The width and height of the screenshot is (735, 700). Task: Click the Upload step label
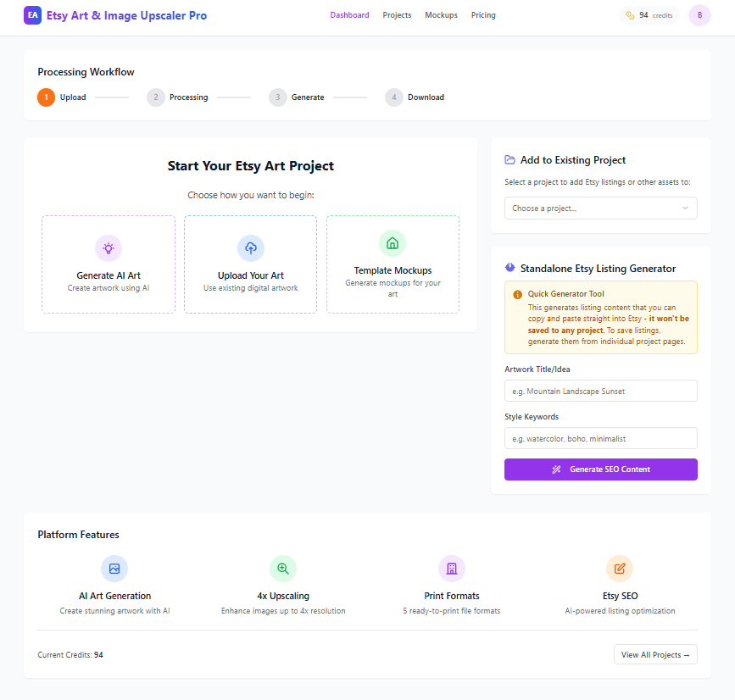[73, 97]
